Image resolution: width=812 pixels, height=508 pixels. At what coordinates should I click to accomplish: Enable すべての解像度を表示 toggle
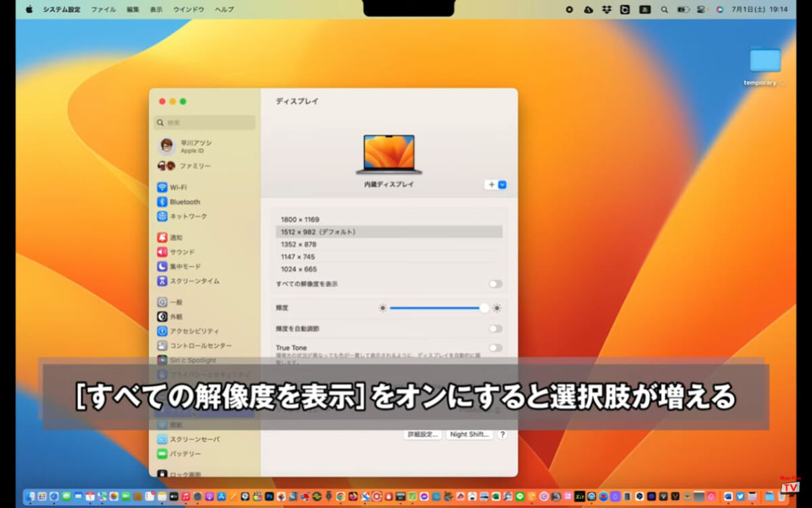pos(495,284)
